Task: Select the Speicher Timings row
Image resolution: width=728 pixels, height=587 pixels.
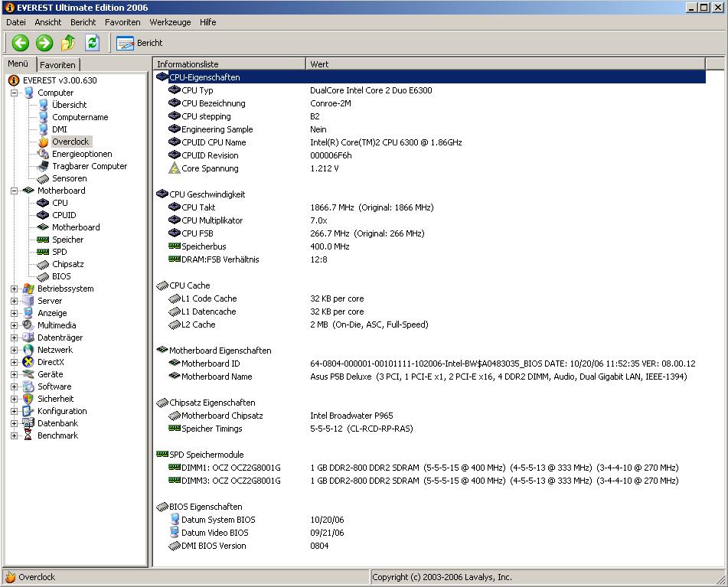Action: click(x=430, y=429)
